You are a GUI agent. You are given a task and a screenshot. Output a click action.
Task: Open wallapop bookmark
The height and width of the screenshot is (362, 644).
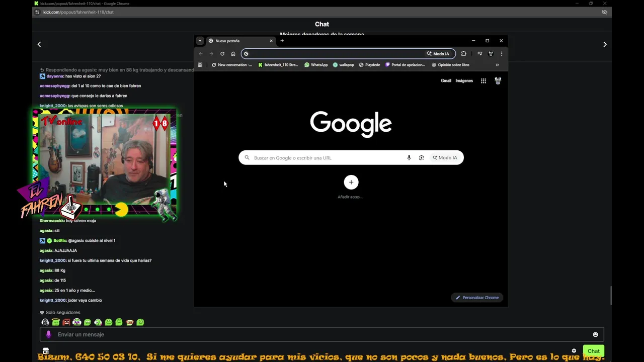click(x=343, y=65)
